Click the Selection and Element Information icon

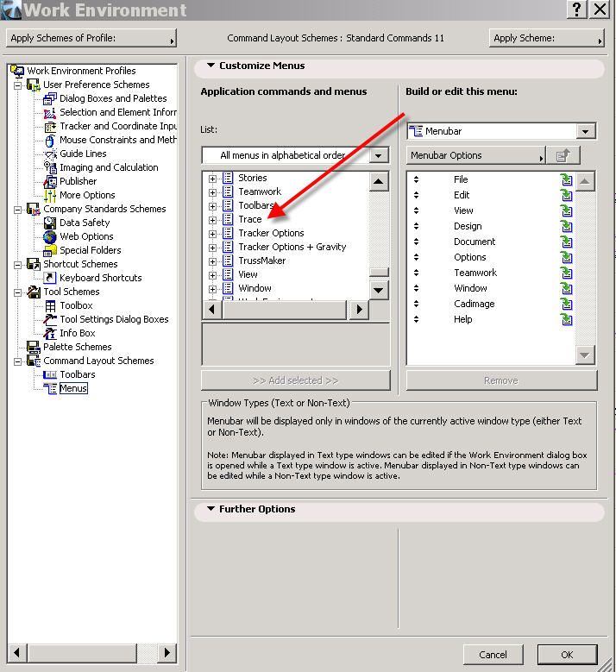coord(50,113)
